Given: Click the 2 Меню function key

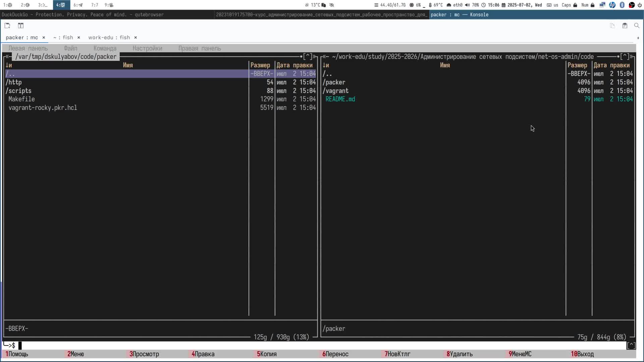Looking at the screenshot, I should click(75, 354).
